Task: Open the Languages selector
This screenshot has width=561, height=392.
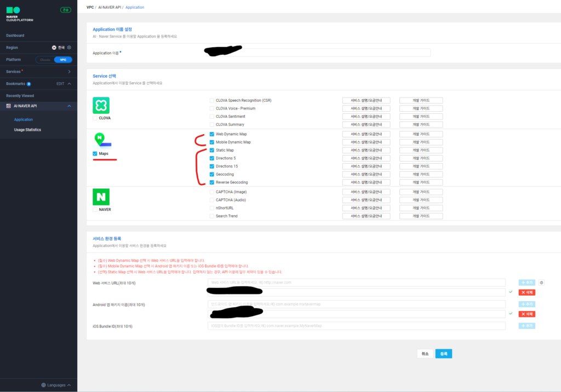Action: point(56,385)
